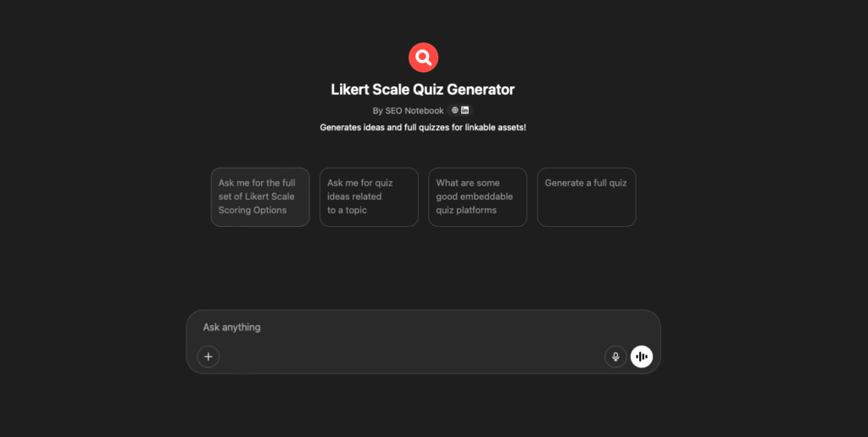This screenshot has width=868, height=437.
Task: Open the creator's LinkedIn profile icon
Action: 465,110
